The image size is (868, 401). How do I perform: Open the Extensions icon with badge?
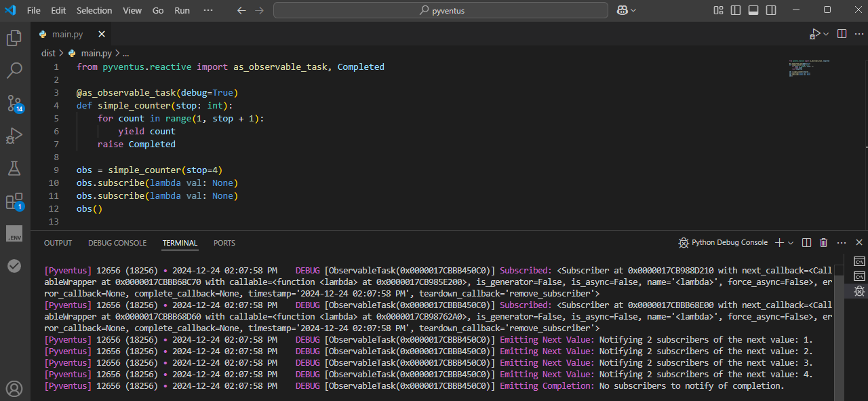14,201
